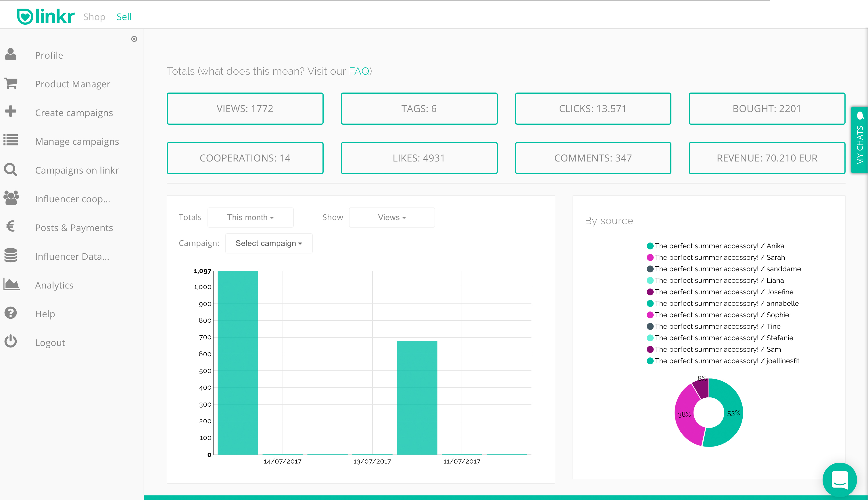Open the This month totals dropdown

pyautogui.click(x=250, y=217)
